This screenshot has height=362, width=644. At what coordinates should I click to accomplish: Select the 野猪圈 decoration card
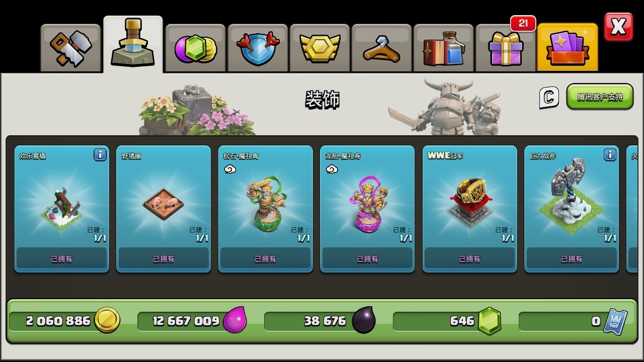click(164, 209)
